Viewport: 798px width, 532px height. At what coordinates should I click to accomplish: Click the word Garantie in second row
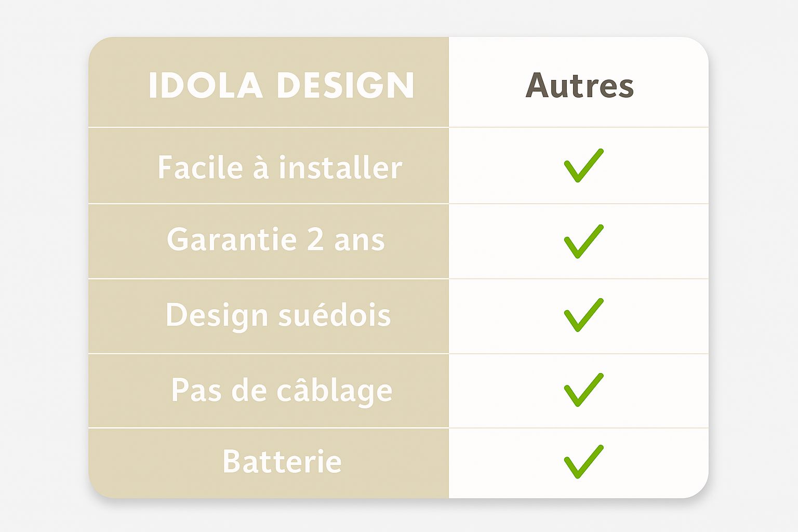(232, 240)
